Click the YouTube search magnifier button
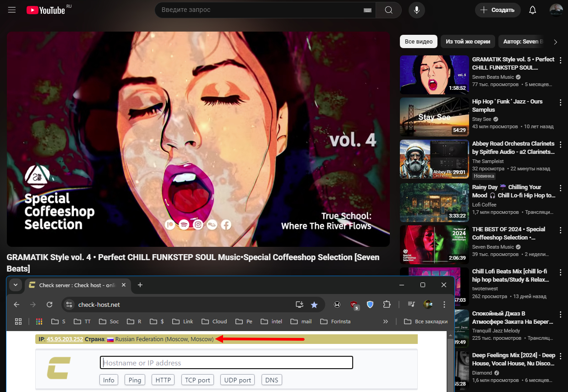The image size is (568, 392). 388,10
